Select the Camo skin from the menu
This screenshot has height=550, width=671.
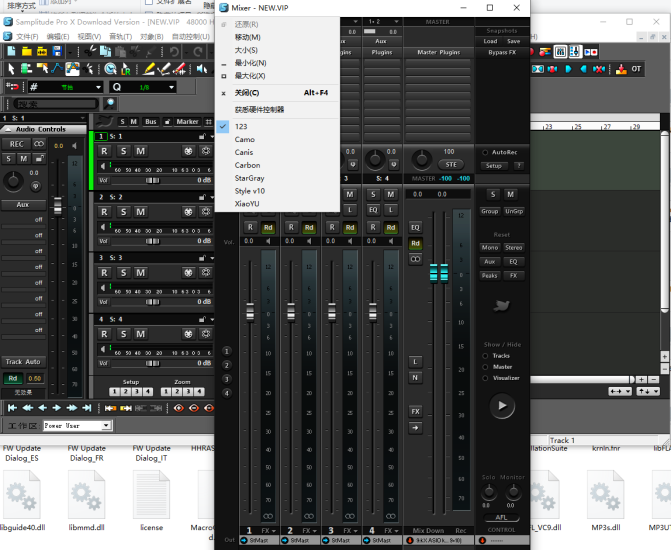click(x=244, y=140)
